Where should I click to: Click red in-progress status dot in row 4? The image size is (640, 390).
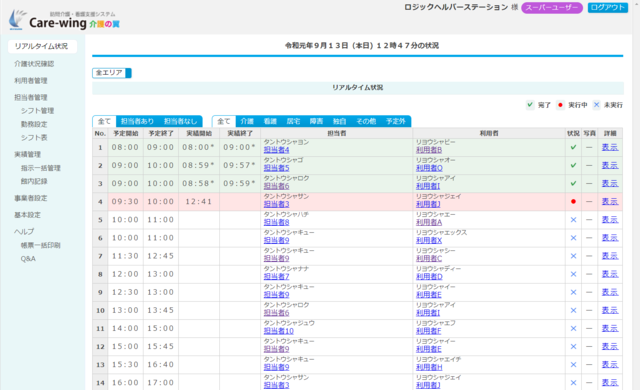[x=573, y=202]
